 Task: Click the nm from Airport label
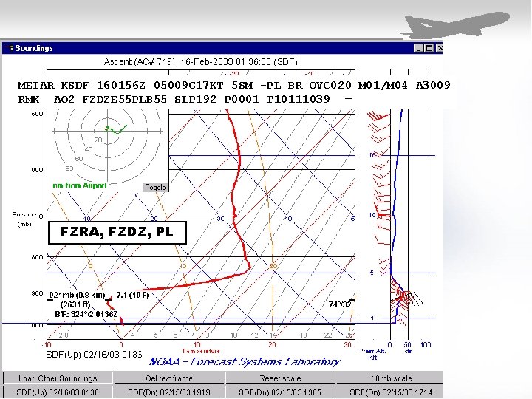(x=80, y=185)
